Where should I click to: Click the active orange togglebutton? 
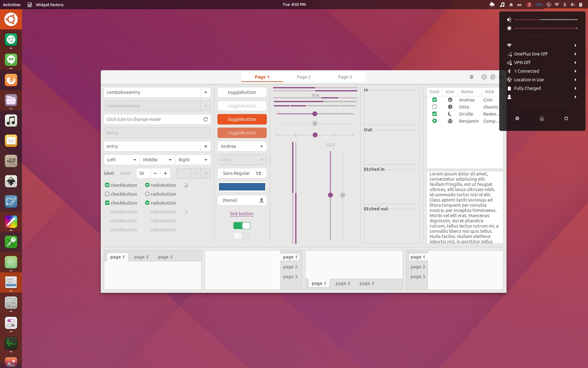click(x=242, y=119)
